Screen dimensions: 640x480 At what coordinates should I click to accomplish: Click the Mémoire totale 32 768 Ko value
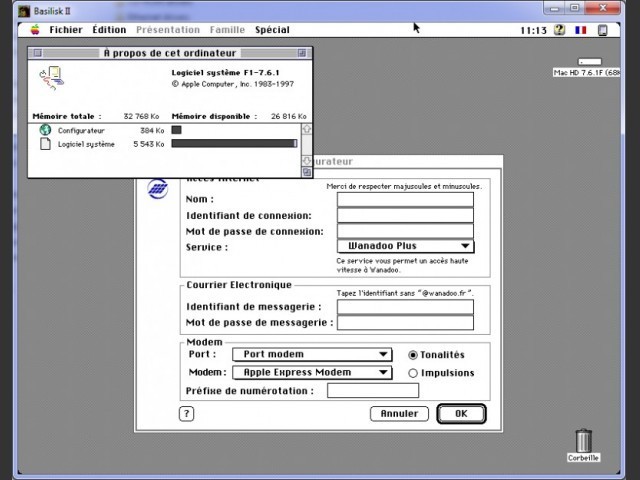tap(141, 116)
